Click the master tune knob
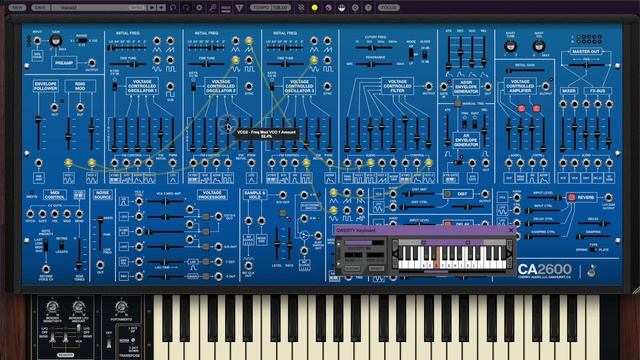Image resolution: width=640 pixels, height=360 pixels. (x=511, y=46)
